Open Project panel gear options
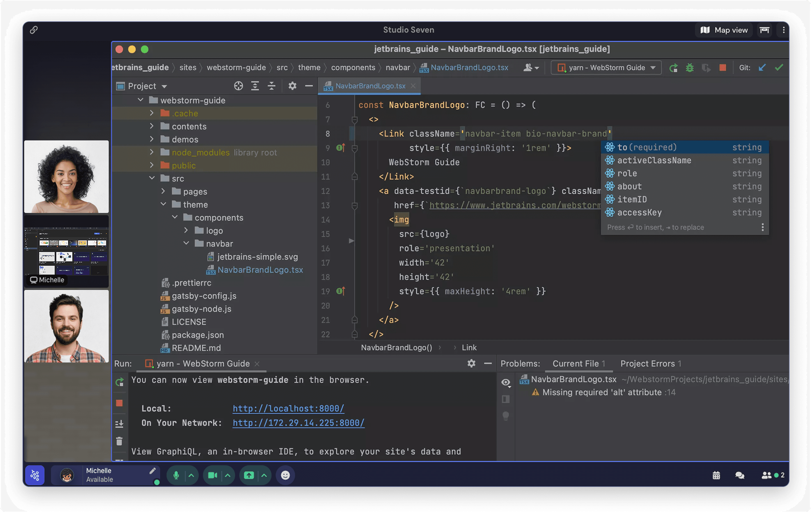This screenshot has width=812, height=515. (x=292, y=86)
